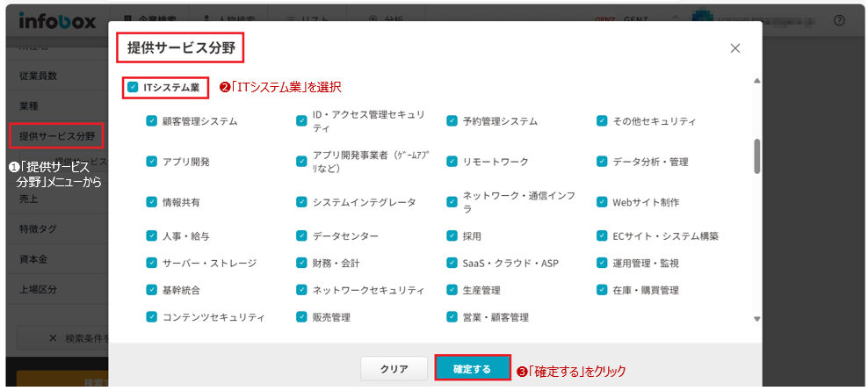Toggle アプリ開発事業者 checkbox
The width and height of the screenshot is (868, 391).
point(301,161)
